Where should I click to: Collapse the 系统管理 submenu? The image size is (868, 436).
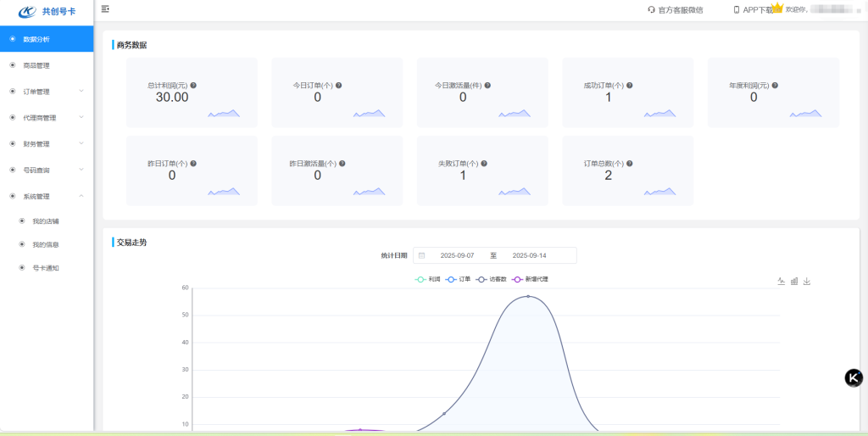(x=46, y=197)
